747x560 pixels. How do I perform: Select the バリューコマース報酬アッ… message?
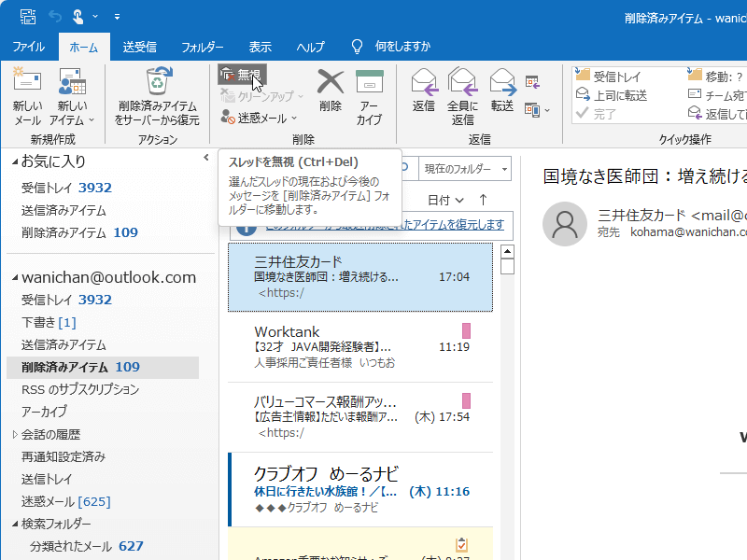tap(360, 417)
